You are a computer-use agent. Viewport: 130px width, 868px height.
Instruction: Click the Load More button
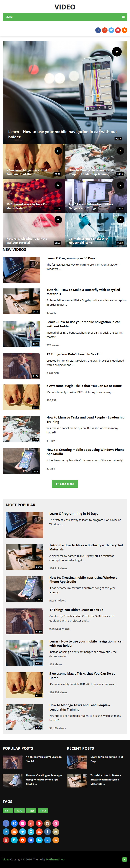coord(65,484)
